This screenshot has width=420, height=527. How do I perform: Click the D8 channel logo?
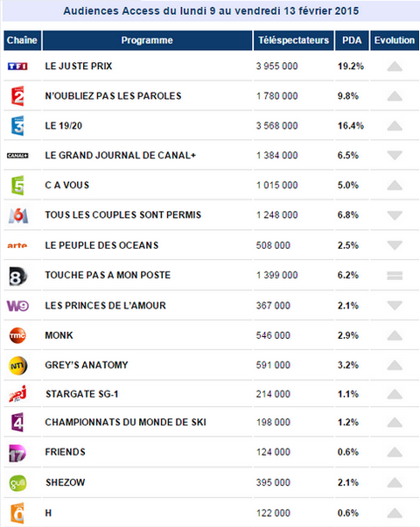pos(18,277)
